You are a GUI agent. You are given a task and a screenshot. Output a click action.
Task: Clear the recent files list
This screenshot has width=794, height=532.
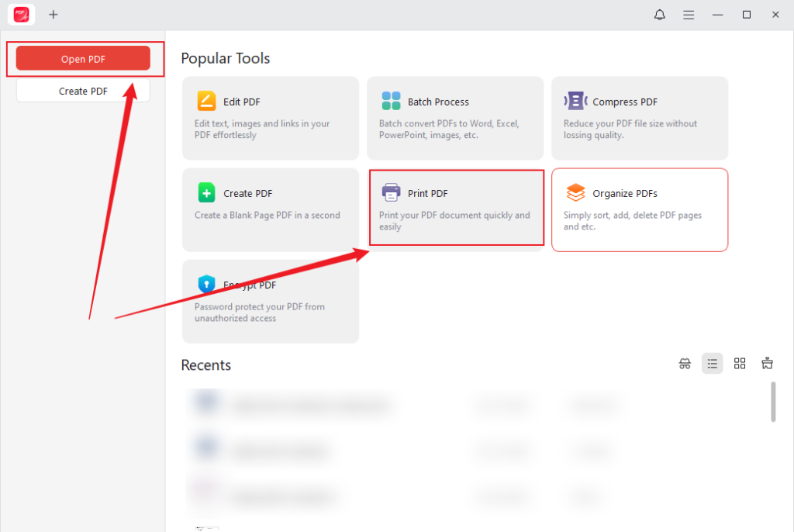[767, 364]
